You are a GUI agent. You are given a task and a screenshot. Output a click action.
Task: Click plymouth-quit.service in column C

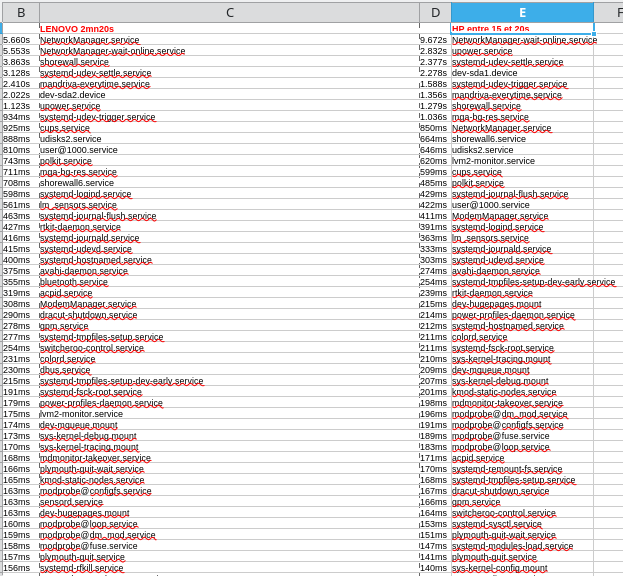(x=229, y=557)
